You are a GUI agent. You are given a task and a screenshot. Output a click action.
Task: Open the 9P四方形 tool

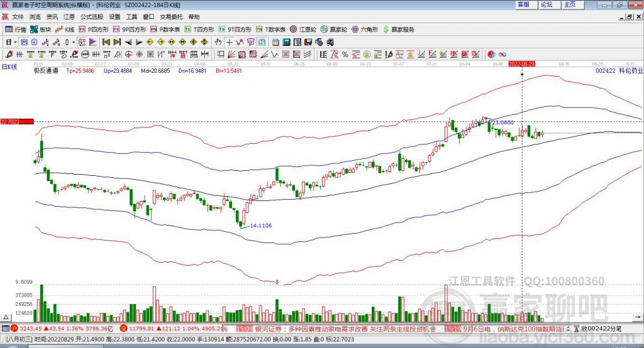(130, 30)
